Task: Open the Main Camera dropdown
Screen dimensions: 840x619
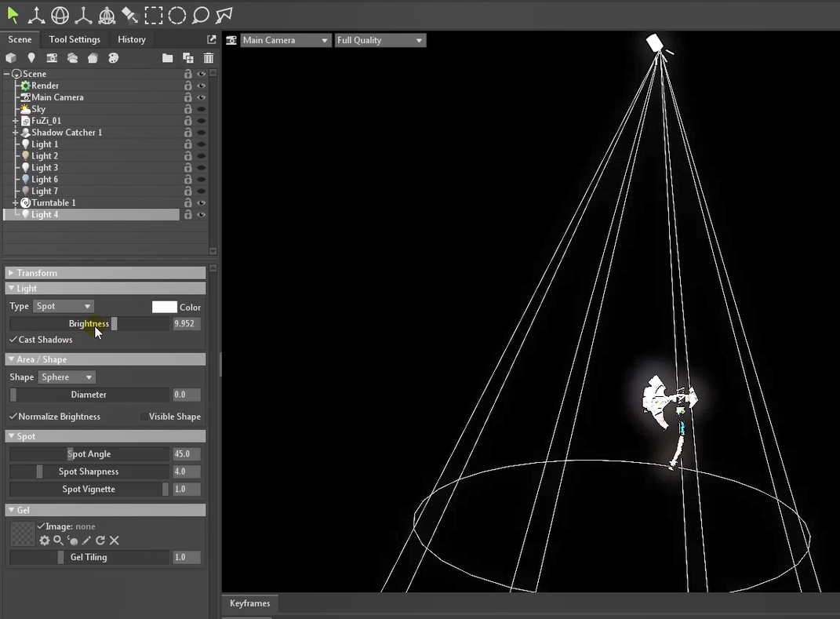Action: coord(285,40)
